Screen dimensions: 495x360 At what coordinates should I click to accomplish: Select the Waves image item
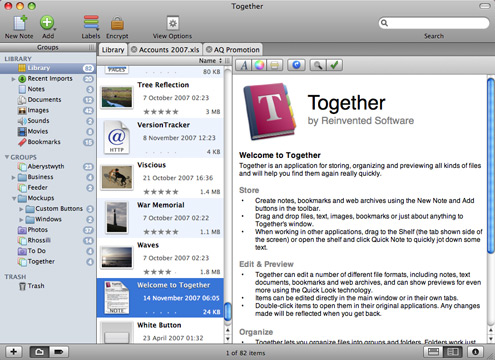[160, 258]
